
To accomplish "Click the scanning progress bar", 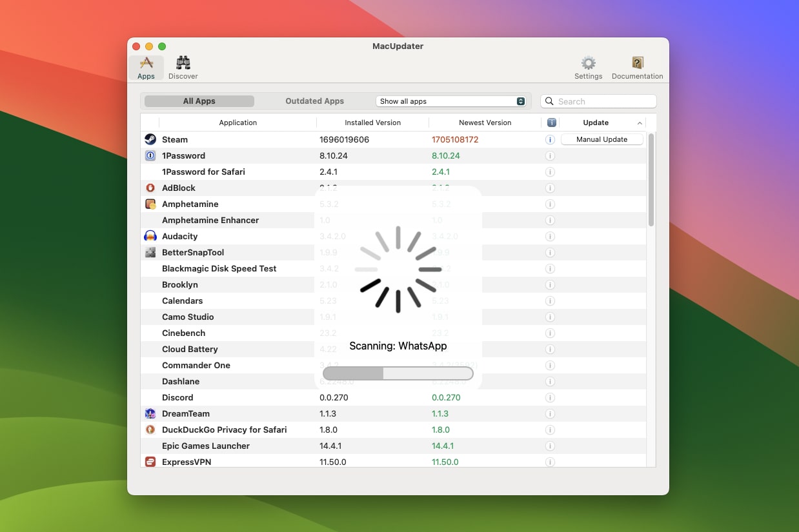I will click(x=398, y=373).
